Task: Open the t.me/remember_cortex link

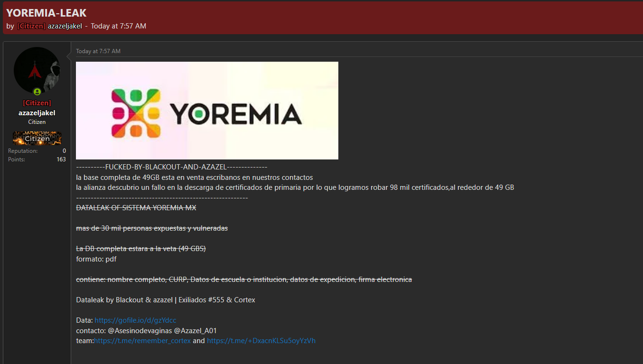Action: (x=142, y=341)
